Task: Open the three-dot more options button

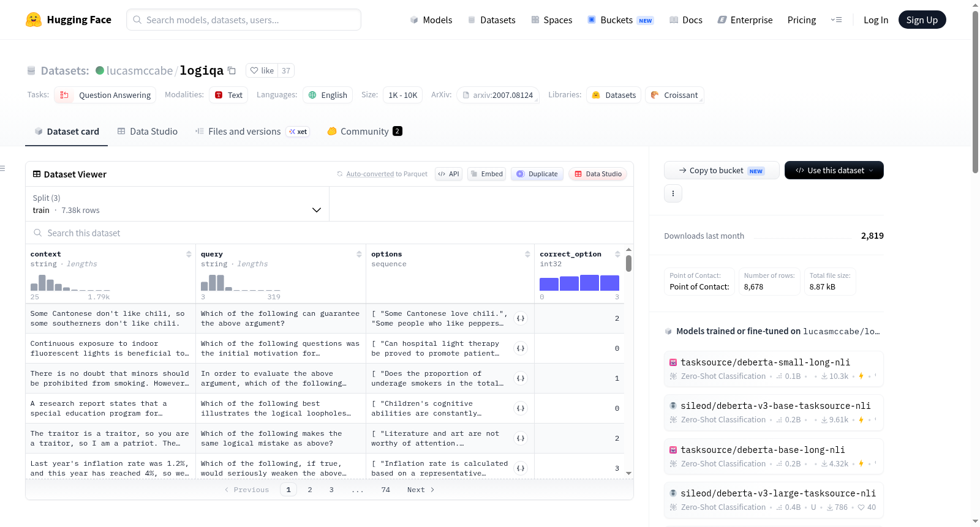Action: coord(673,193)
